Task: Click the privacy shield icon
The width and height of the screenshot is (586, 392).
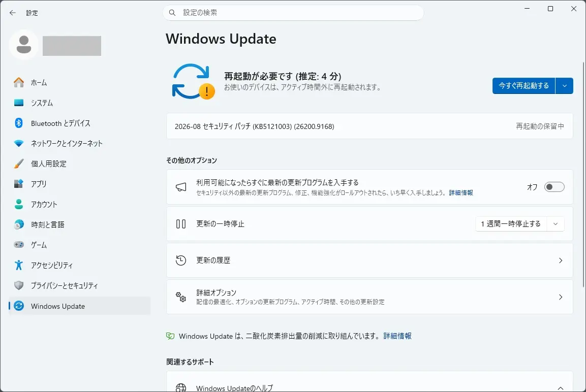Action: [x=19, y=285]
